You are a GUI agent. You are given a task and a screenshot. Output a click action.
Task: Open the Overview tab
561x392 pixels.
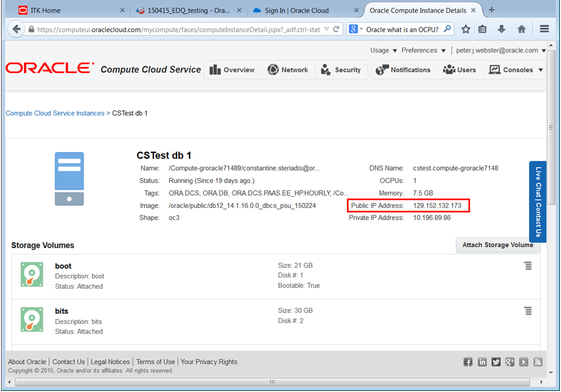tap(233, 70)
